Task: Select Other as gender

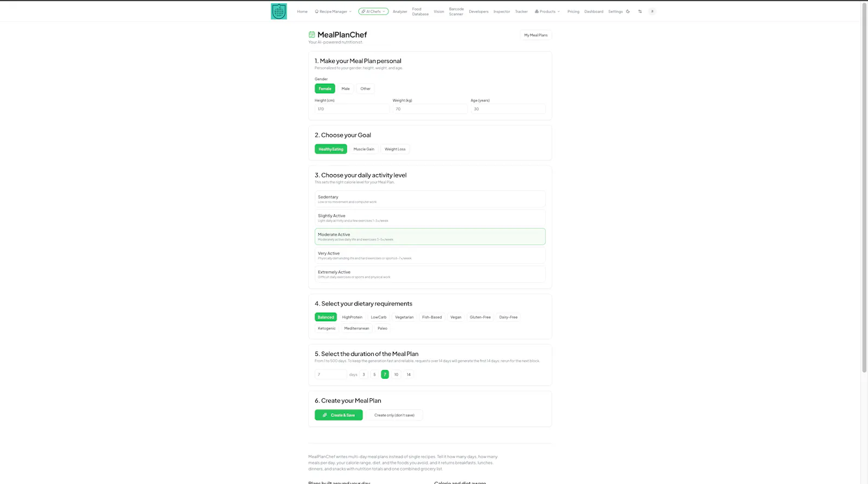Action: point(366,88)
